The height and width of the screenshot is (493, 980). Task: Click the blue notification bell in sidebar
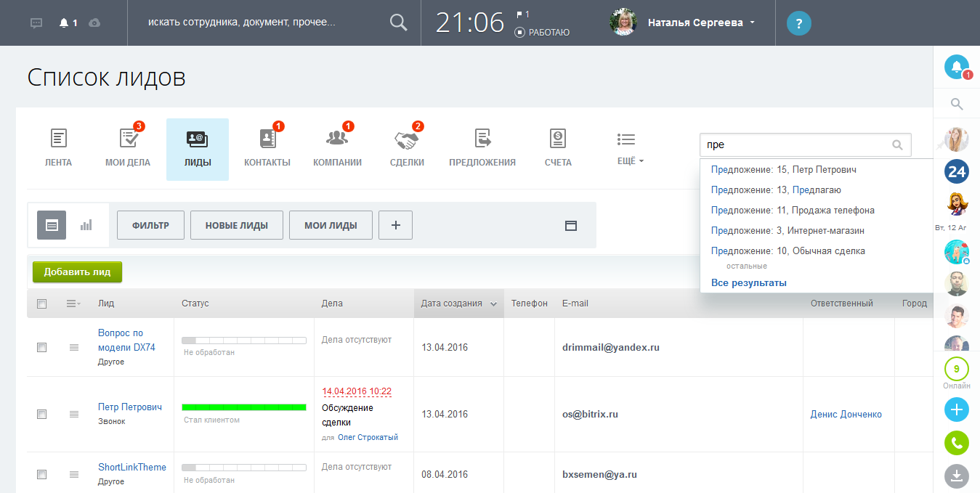[956, 68]
